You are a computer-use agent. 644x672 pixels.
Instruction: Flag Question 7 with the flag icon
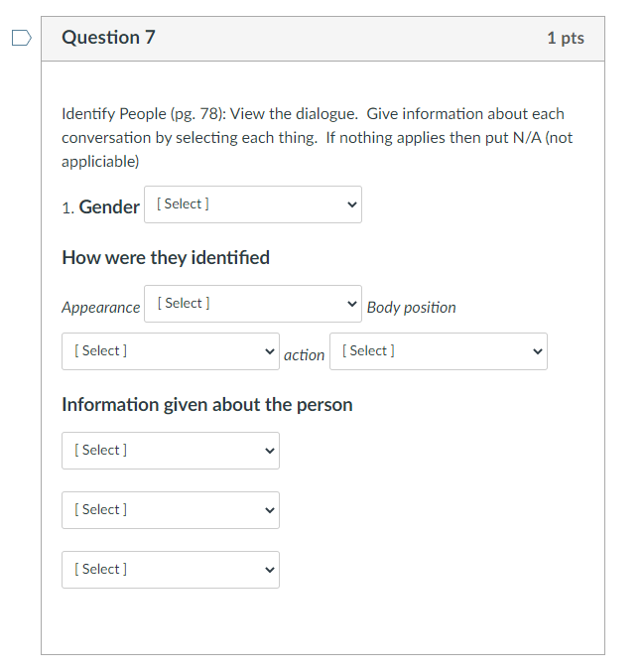click(21, 39)
